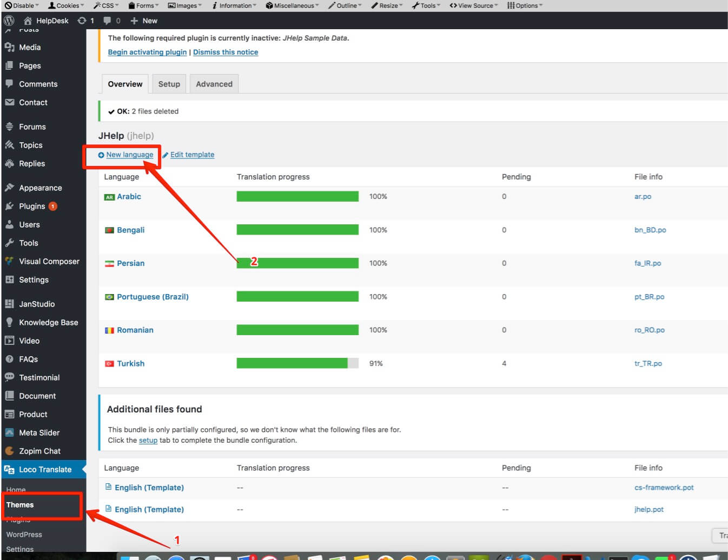Click the Topics sidebar icon
The width and height of the screenshot is (728, 560).
(9, 145)
